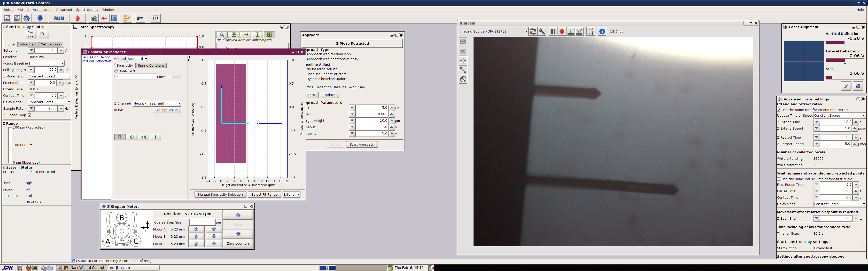The width and height of the screenshot is (868, 271).
Task: Pause the JUnicam live video
Action: pos(553,32)
